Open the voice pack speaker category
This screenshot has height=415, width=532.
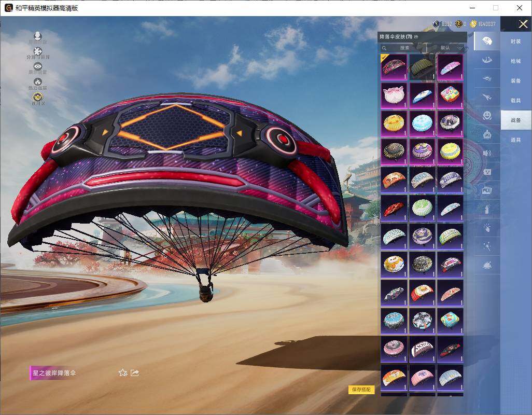486,153
